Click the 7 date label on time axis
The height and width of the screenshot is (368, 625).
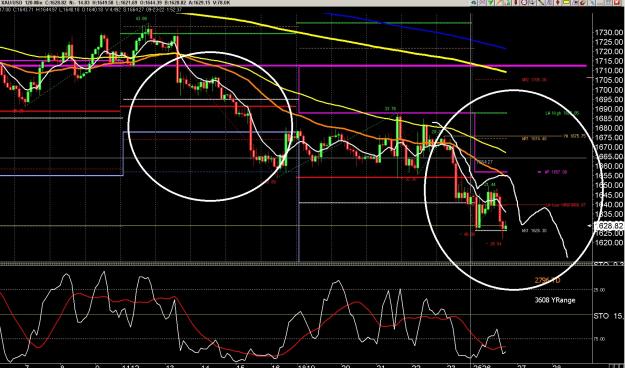(x=27, y=366)
